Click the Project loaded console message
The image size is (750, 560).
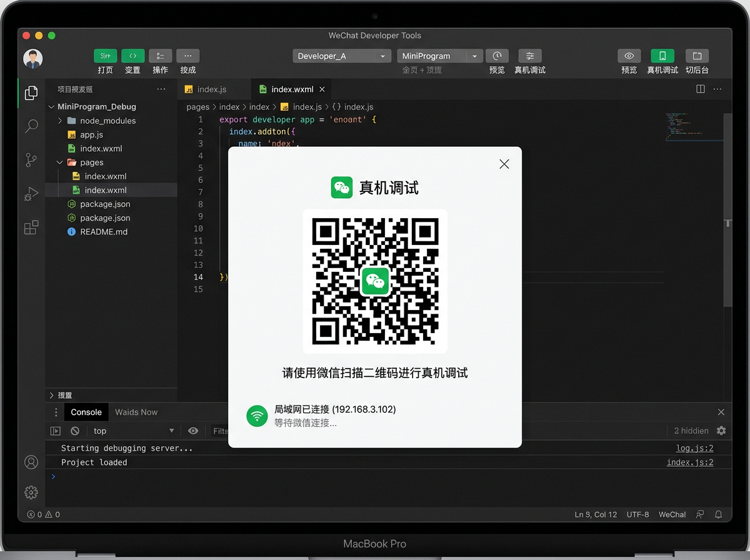tap(94, 462)
